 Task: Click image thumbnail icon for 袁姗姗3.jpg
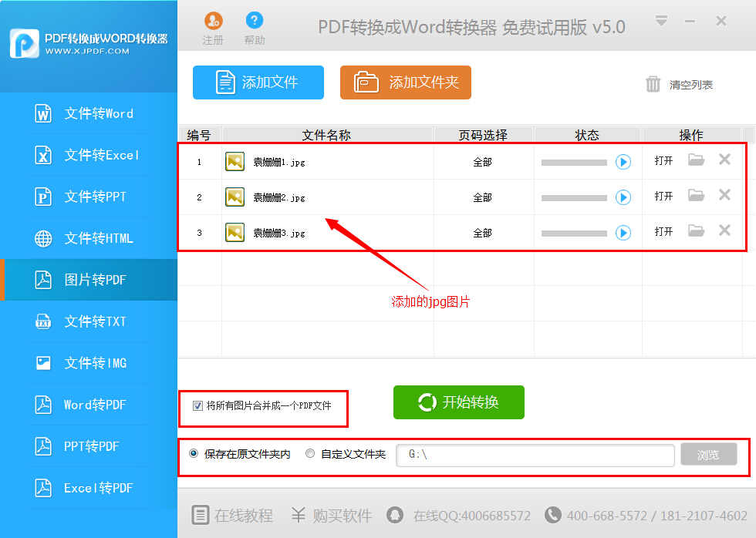point(235,233)
